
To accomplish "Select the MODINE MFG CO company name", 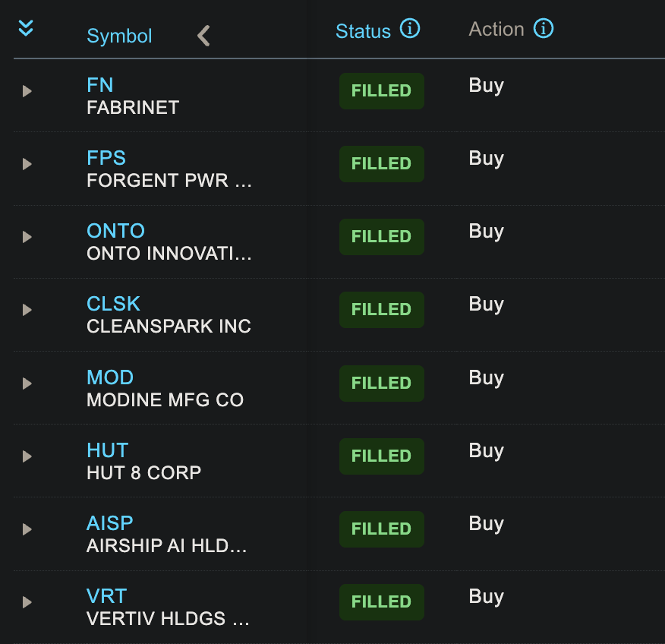I will [165, 400].
